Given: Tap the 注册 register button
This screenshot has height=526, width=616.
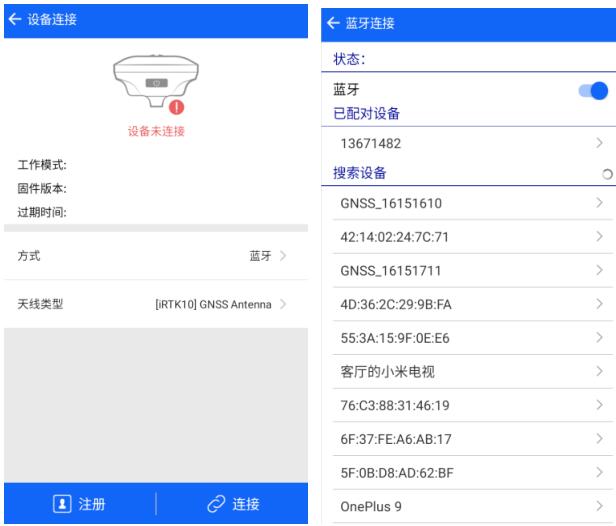Looking at the screenshot, I should [78, 503].
